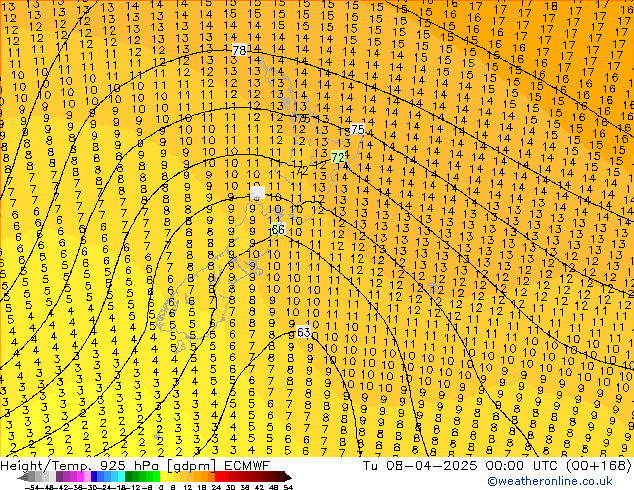Click the Height/Temp. 925 hPa title text

(81, 465)
